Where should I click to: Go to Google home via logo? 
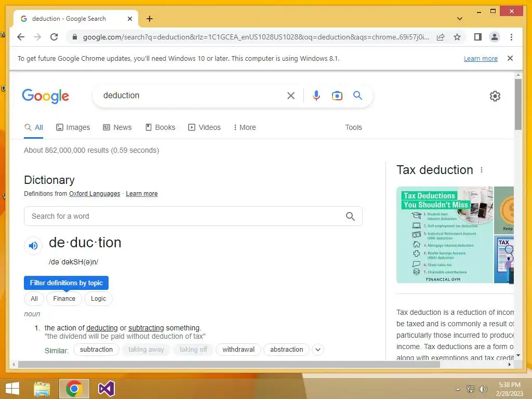[46, 96]
